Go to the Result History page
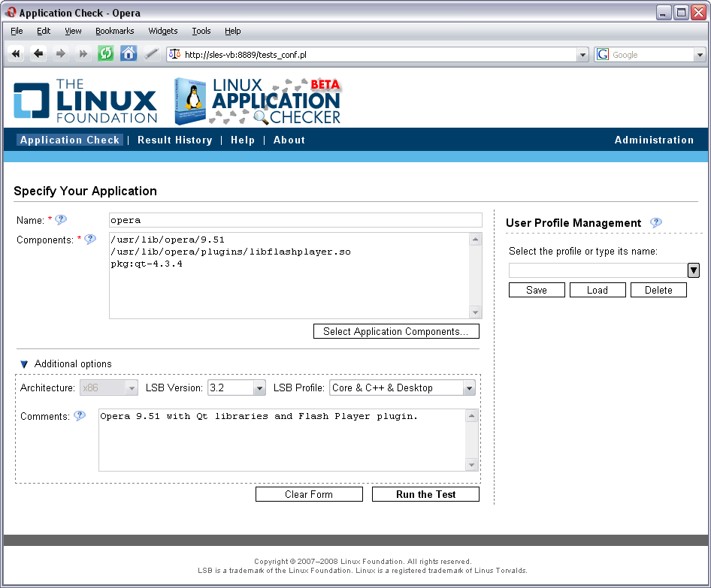Screen dimensions: 711x588 (174, 140)
